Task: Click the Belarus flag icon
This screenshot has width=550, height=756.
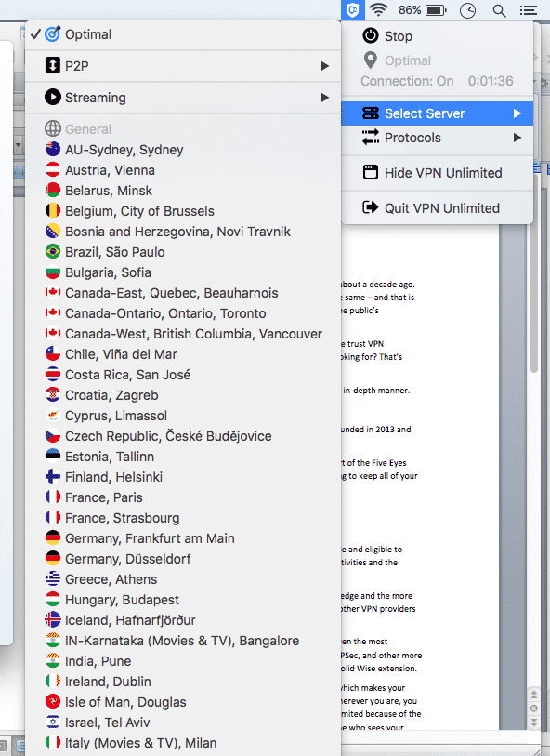Action: [53, 191]
